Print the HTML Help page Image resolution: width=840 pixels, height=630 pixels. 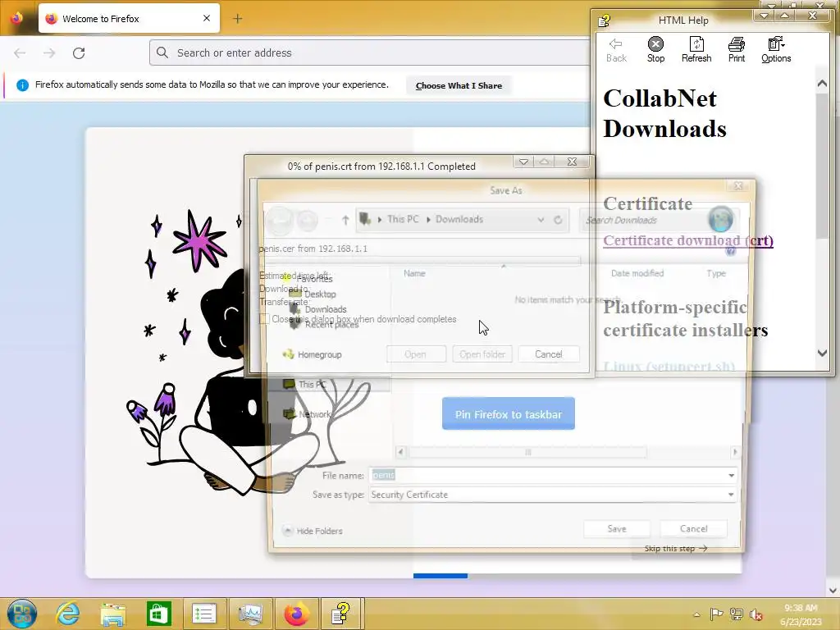[x=737, y=50]
